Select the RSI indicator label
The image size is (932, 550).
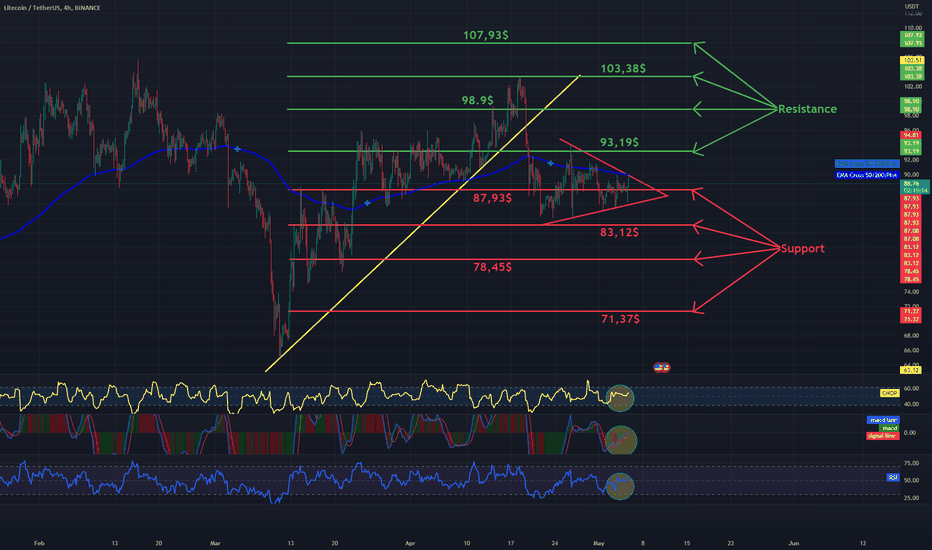(x=893, y=477)
